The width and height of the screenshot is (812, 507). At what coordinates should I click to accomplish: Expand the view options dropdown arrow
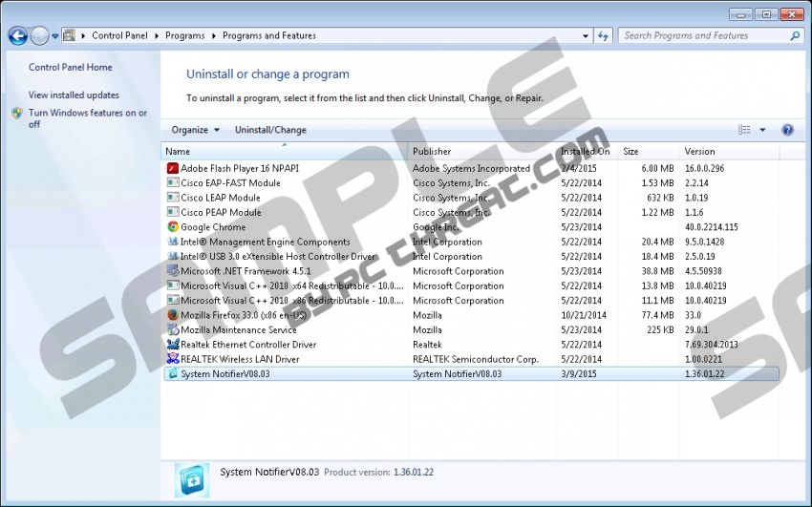[762, 130]
